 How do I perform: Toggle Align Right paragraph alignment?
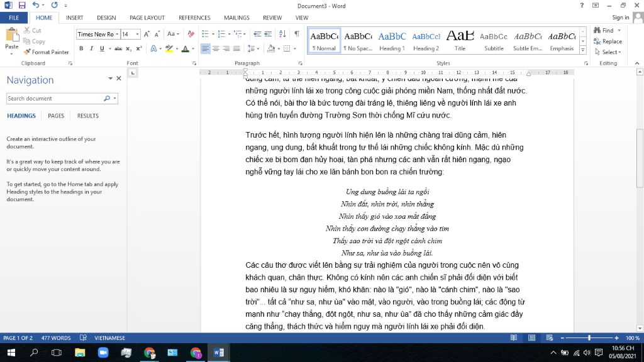tap(226, 48)
